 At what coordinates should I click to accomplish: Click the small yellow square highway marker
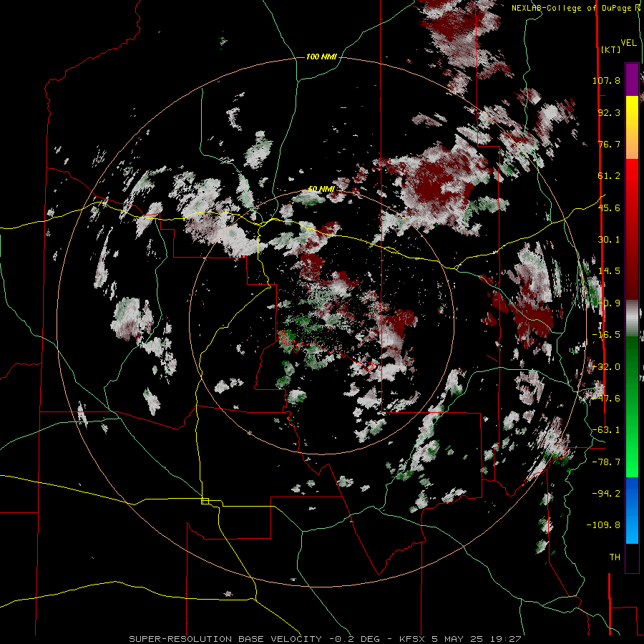pos(205,501)
